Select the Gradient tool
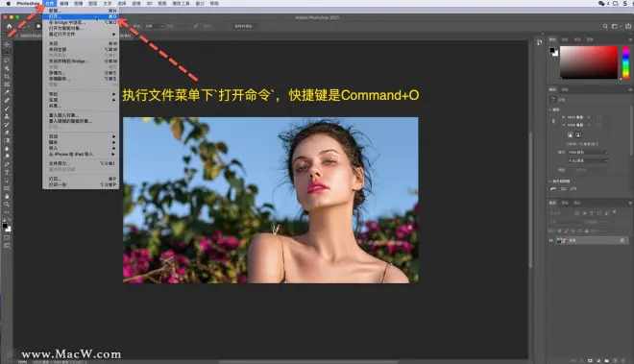This screenshot has height=364, width=634. click(7, 140)
